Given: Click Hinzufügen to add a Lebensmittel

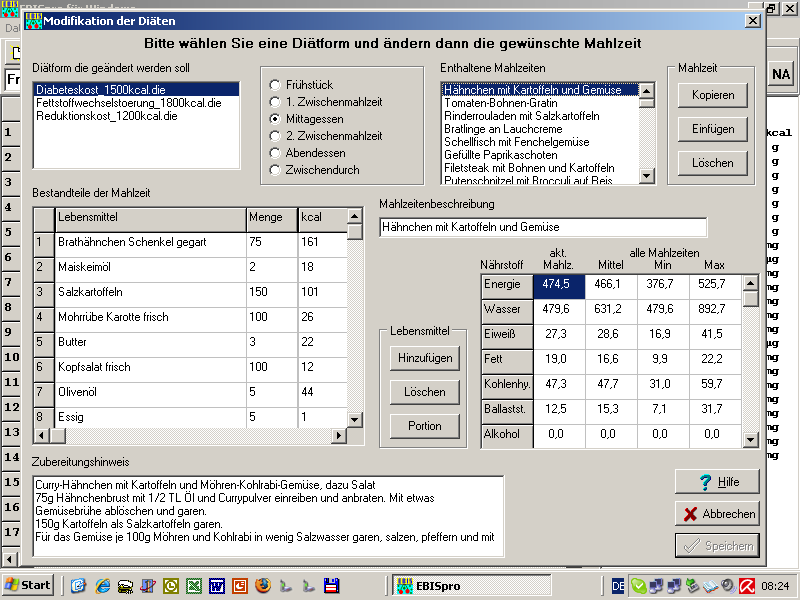Looking at the screenshot, I should pos(425,358).
